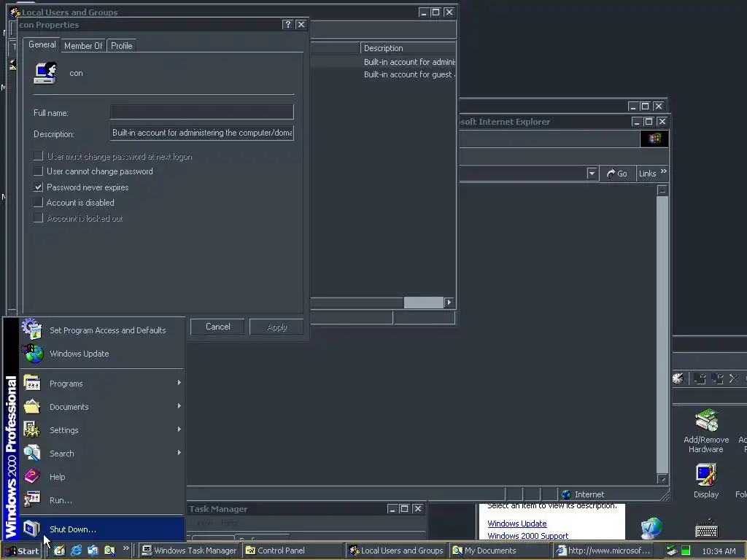Click vertical scrollbar track in Internet Explorer

[x=662, y=333]
